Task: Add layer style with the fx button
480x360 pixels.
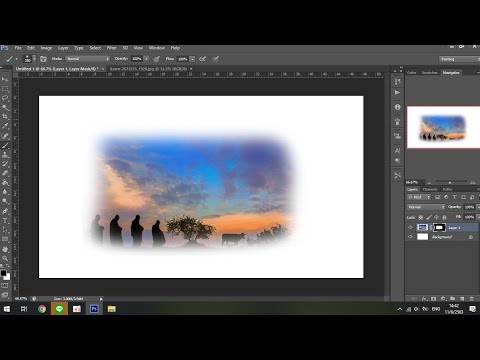Action: [424, 299]
